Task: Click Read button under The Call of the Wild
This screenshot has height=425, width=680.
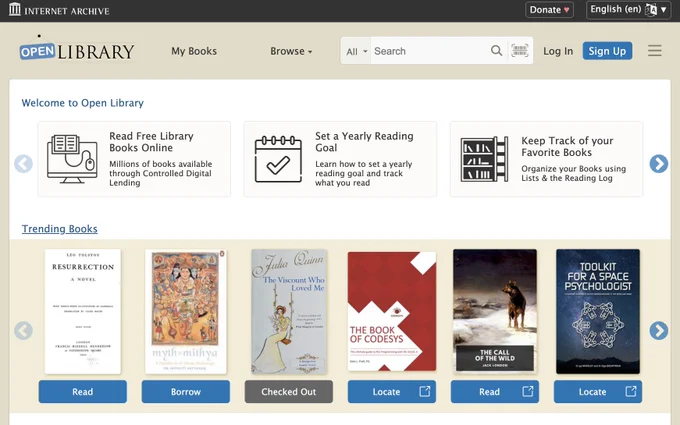Action: click(x=495, y=392)
